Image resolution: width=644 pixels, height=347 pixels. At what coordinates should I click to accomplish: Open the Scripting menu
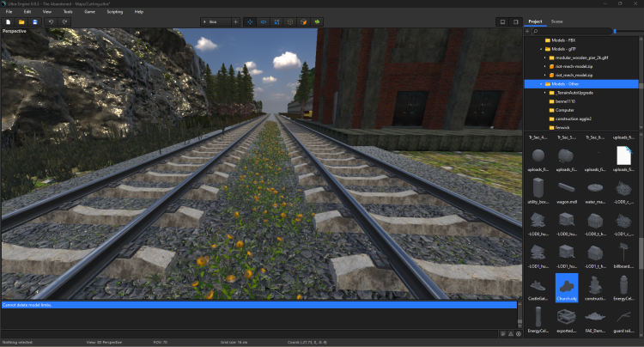point(114,11)
